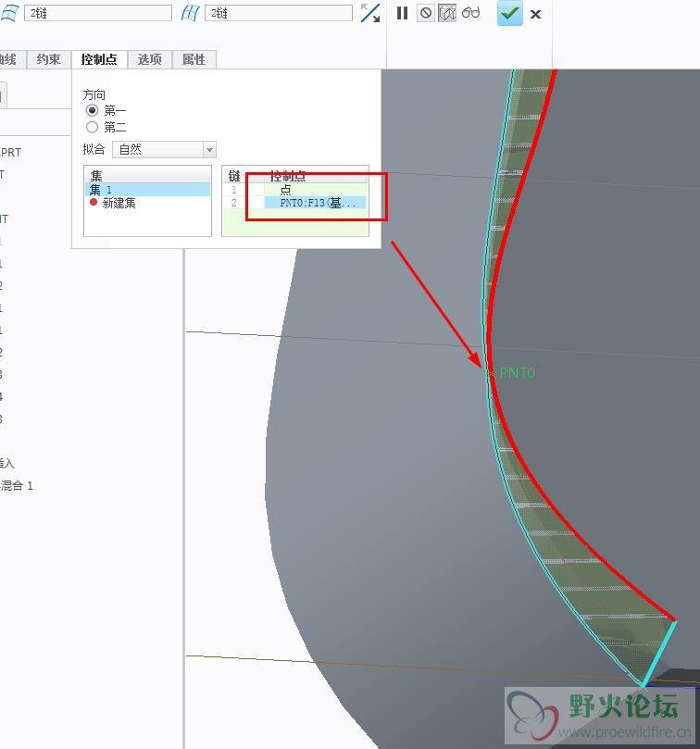Toggle the no-preview mode icon
This screenshot has height=749, width=700.
[425, 13]
